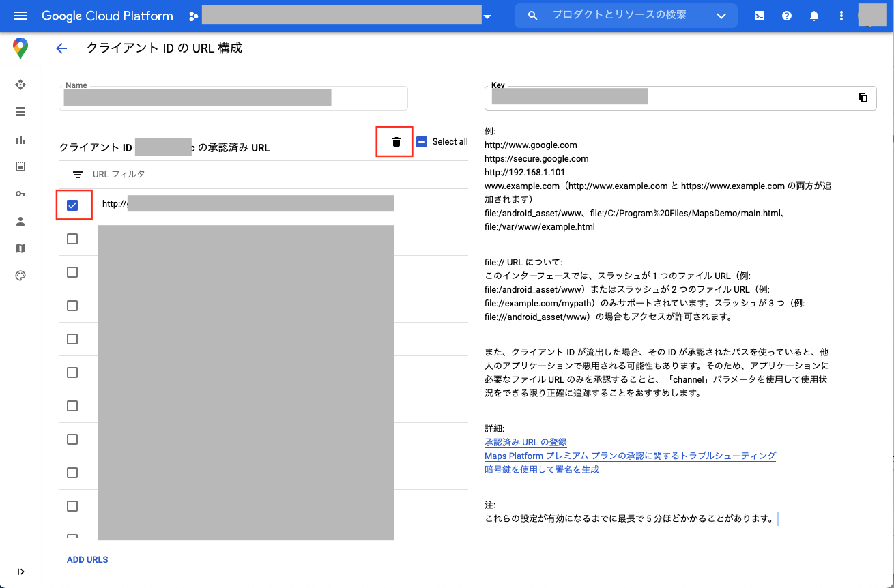Image resolution: width=894 pixels, height=588 pixels.
Task: Open the quotas sidebar icon
Action: [x=20, y=166]
